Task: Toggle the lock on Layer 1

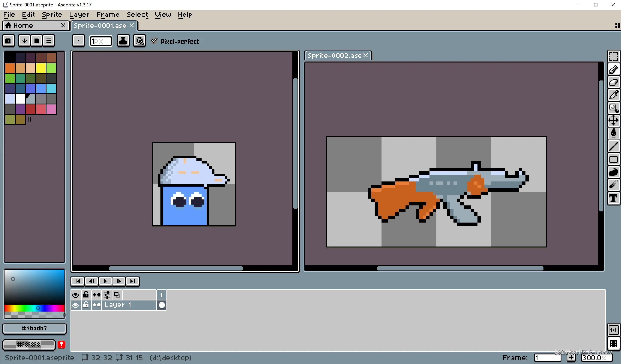Action: tap(86, 305)
